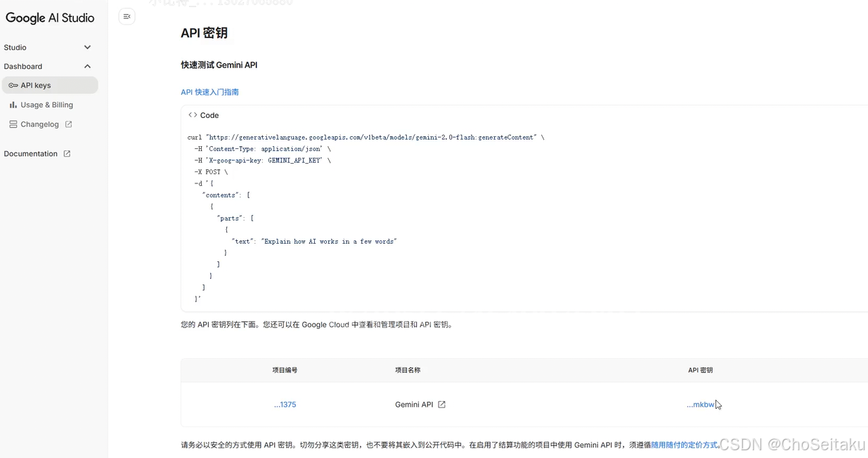Click the "Explain how AI works" text line

[x=314, y=242]
